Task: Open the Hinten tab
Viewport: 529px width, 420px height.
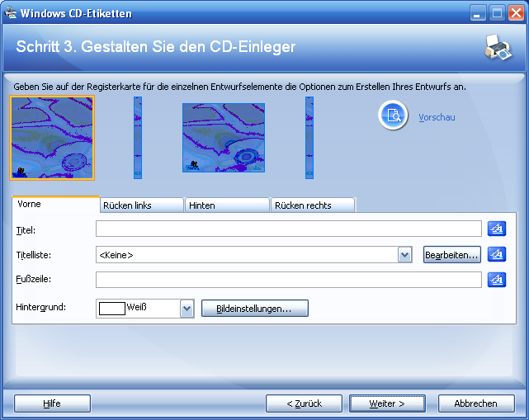Action: coord(227,205)
